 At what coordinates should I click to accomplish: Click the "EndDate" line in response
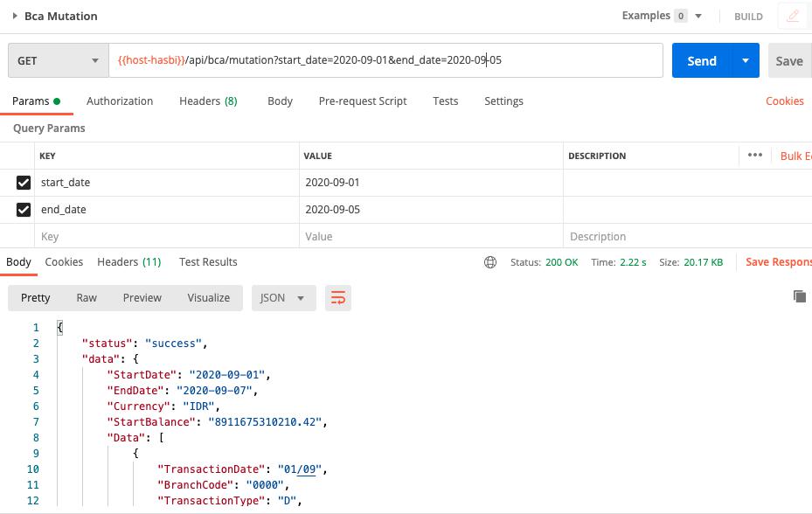(x=183, y=390)
